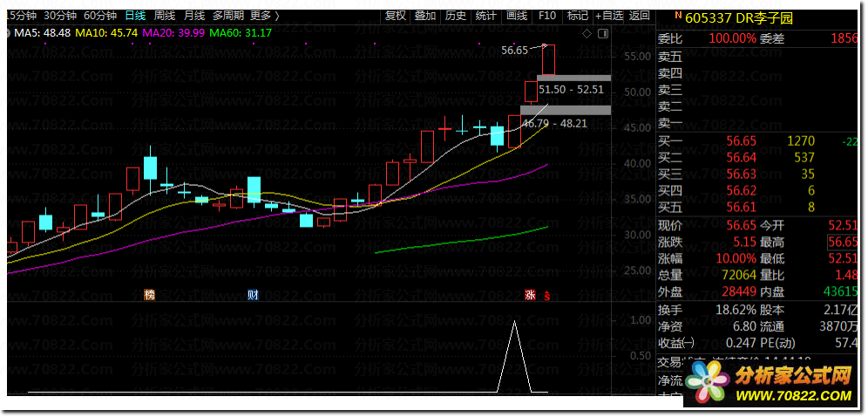Select the 日线 daily chart tab

[x=135, y=16]
